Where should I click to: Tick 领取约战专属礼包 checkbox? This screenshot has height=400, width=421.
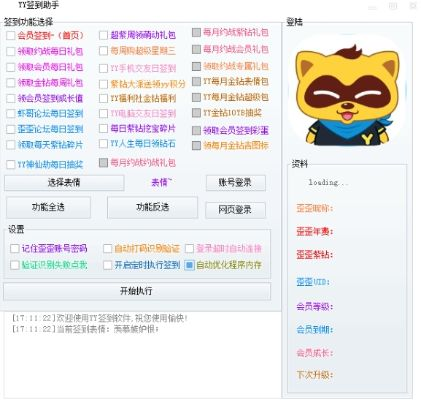coord(196,66)
